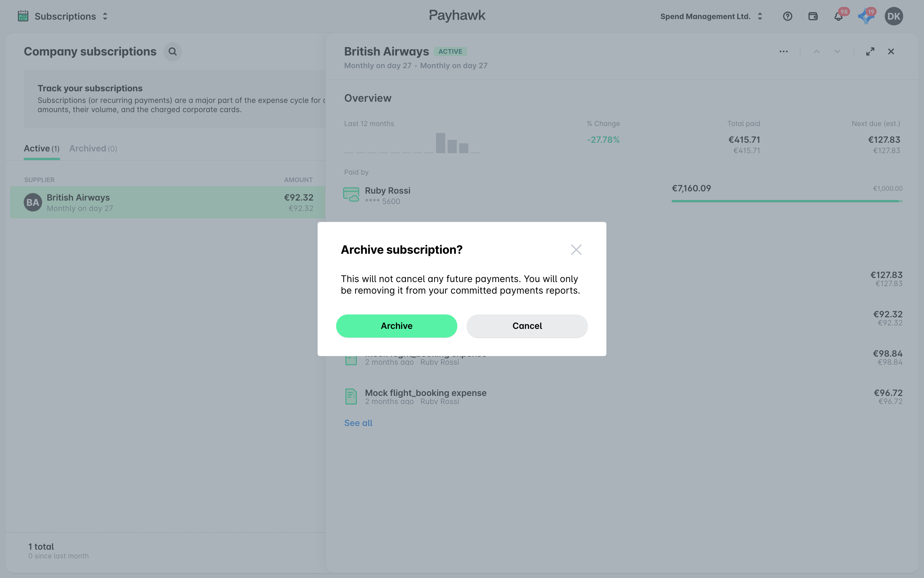Click the €98.84 expense amount
Viewport: 924px width, 578px height.
[888, 354]
